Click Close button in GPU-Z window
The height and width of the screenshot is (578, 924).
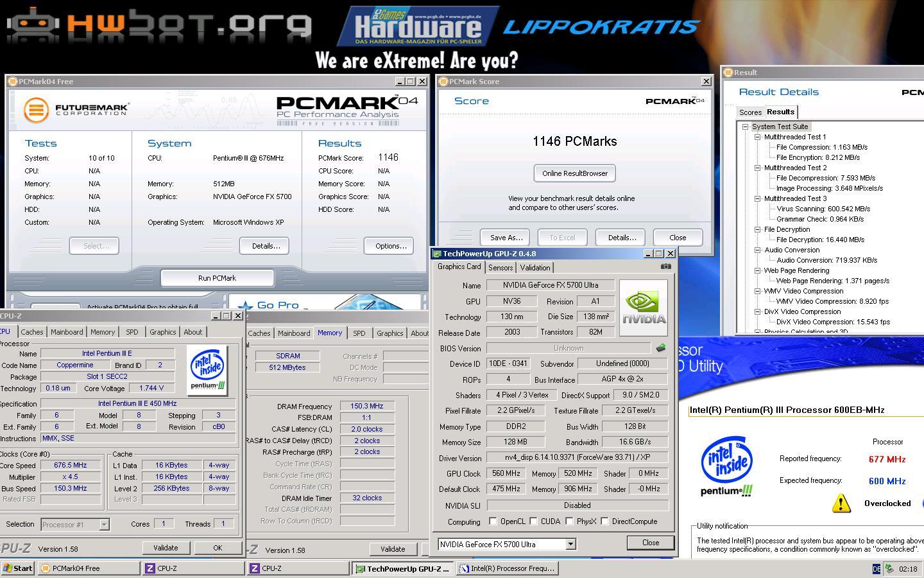pyautogui.click(x=651, y=543)
